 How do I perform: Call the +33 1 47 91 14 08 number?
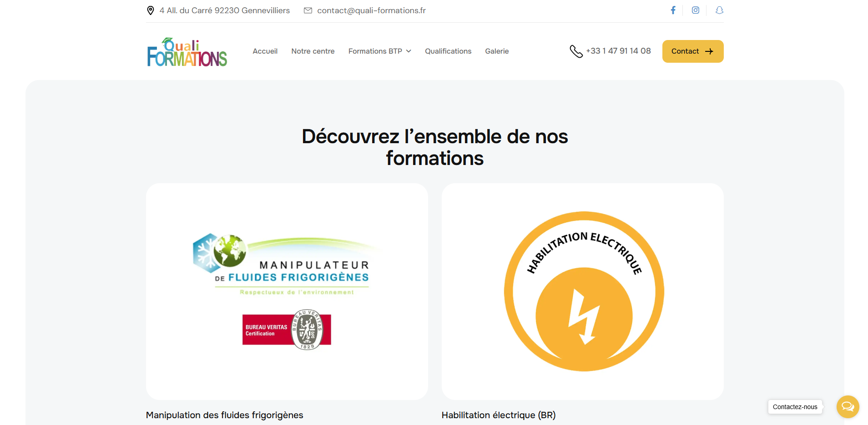pos(618,51)
